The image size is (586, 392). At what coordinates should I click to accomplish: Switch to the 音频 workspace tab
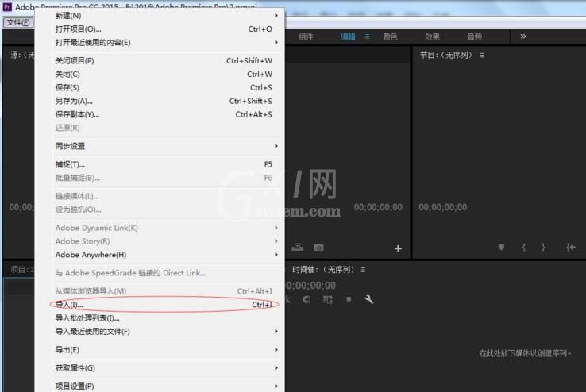click(x=475, y=37)
